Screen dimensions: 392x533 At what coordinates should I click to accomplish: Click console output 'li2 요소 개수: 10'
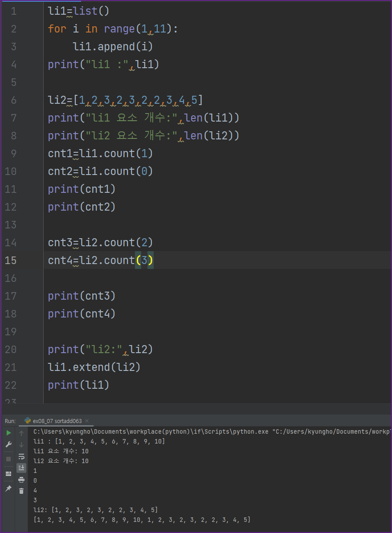[61, 461]
